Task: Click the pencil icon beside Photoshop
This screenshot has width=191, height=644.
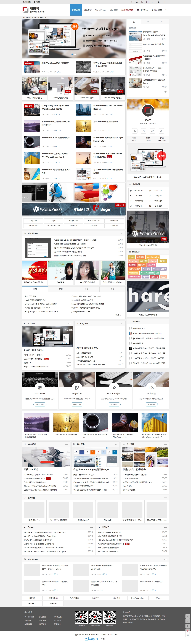Action: (131, 201)
